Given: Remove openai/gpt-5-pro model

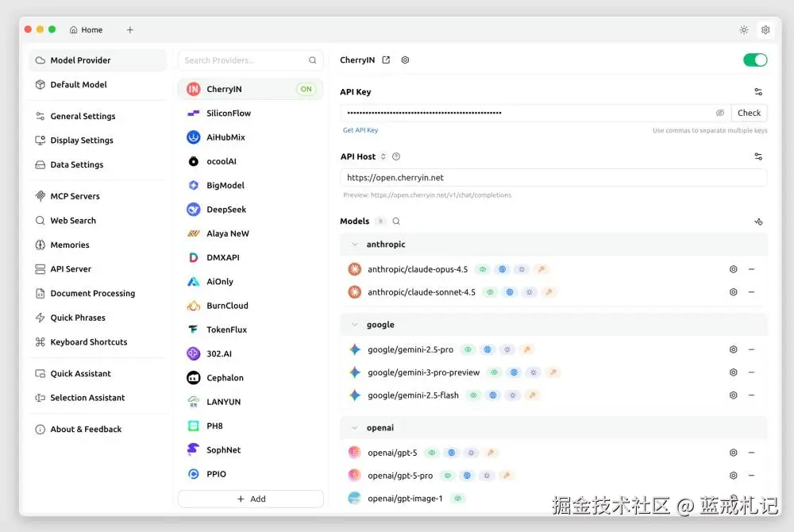Looking at the screenshot, I should pos(751,476).
